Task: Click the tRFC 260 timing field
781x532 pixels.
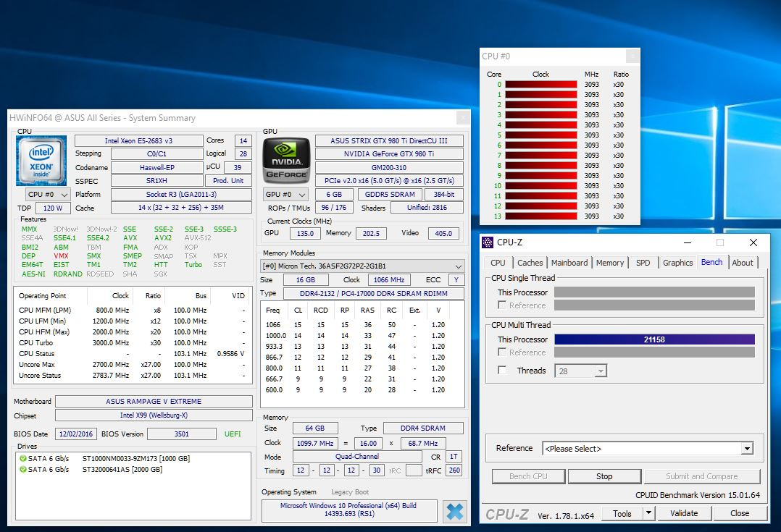Action: click(x=454, y=470)
